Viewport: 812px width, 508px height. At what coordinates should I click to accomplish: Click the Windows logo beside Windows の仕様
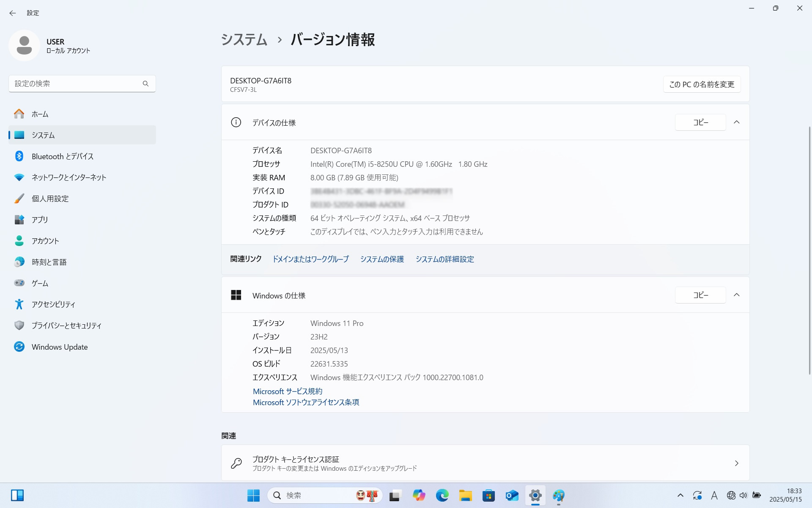pyautogui.click(x=236, y=295)
